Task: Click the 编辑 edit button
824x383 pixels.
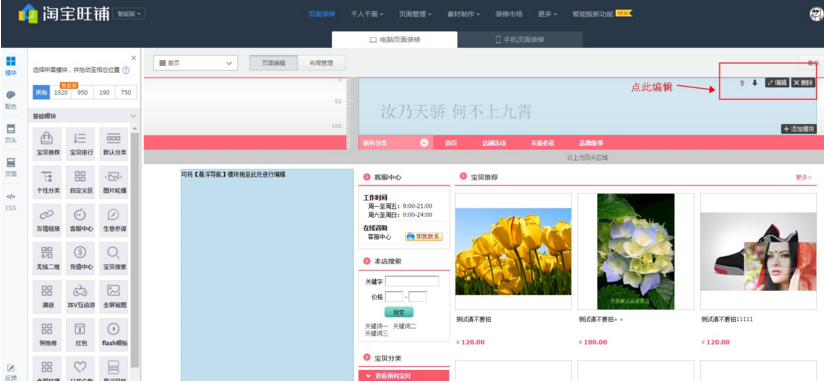Action: (x=777, y=82)
